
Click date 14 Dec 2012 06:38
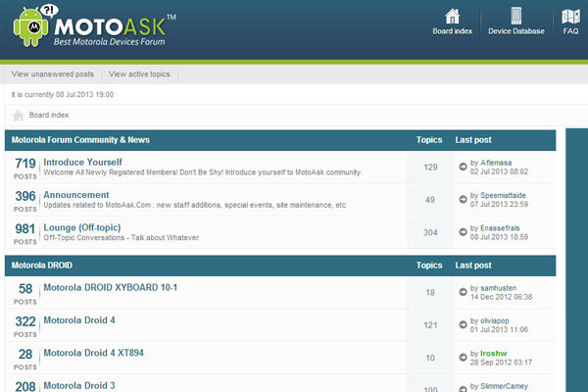[x=501, y=297]
